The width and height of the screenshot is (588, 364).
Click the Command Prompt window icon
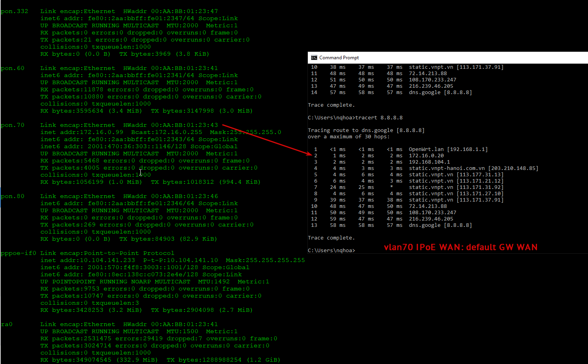point(314,58)
